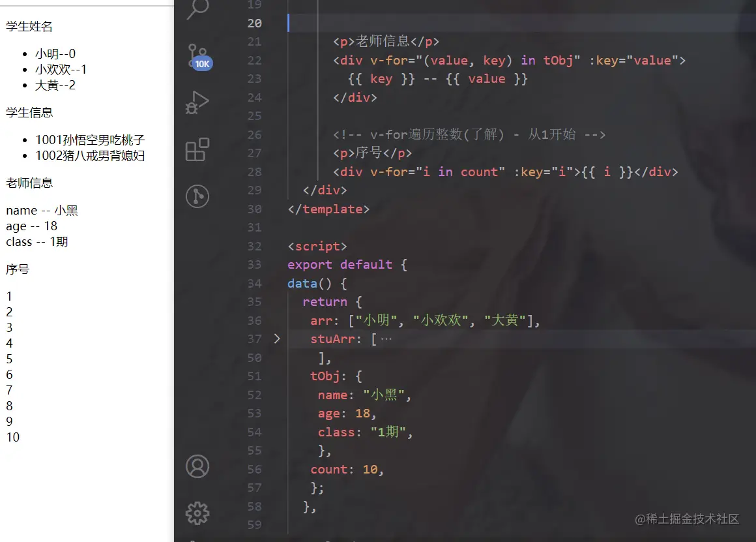The width and height of the screenshot is (756, 542).
Task: Open the Manage gear icon
Action: (197, 513)
